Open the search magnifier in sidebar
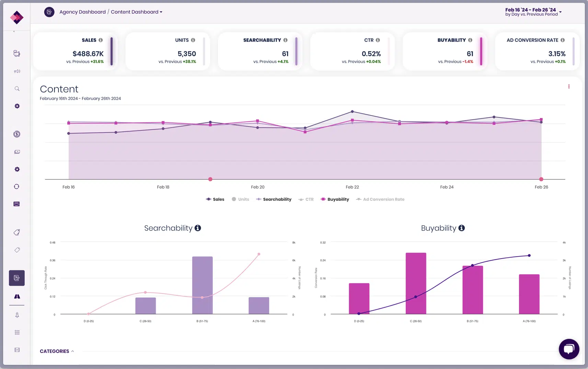 tap(17, 89)
